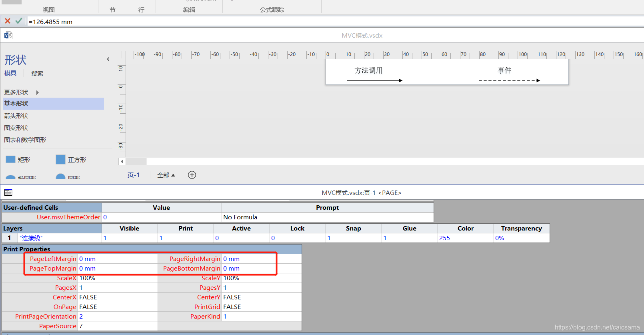Select the 基本形状 stencil
The width and height of the screenshot is (644, 335).
(x=54, y=104)
